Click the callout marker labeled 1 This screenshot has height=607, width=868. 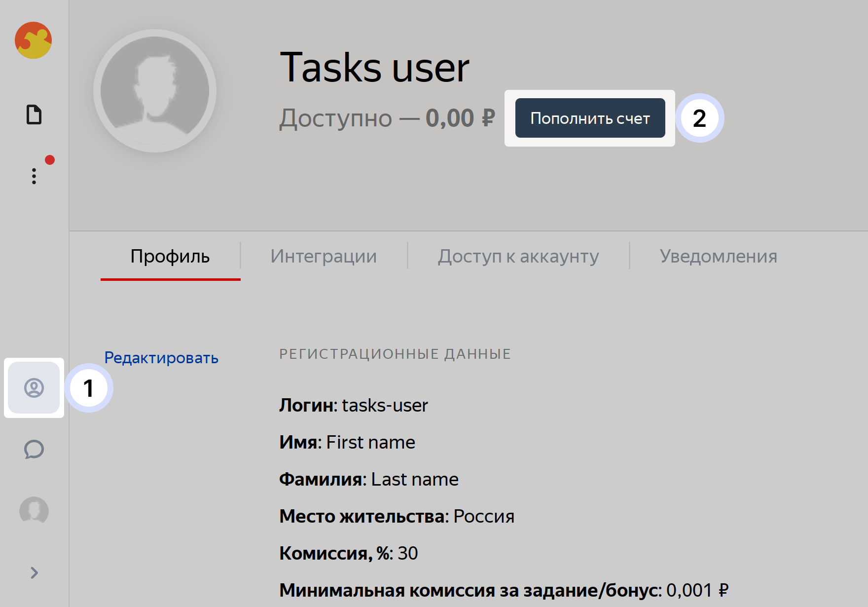(90, 389)
